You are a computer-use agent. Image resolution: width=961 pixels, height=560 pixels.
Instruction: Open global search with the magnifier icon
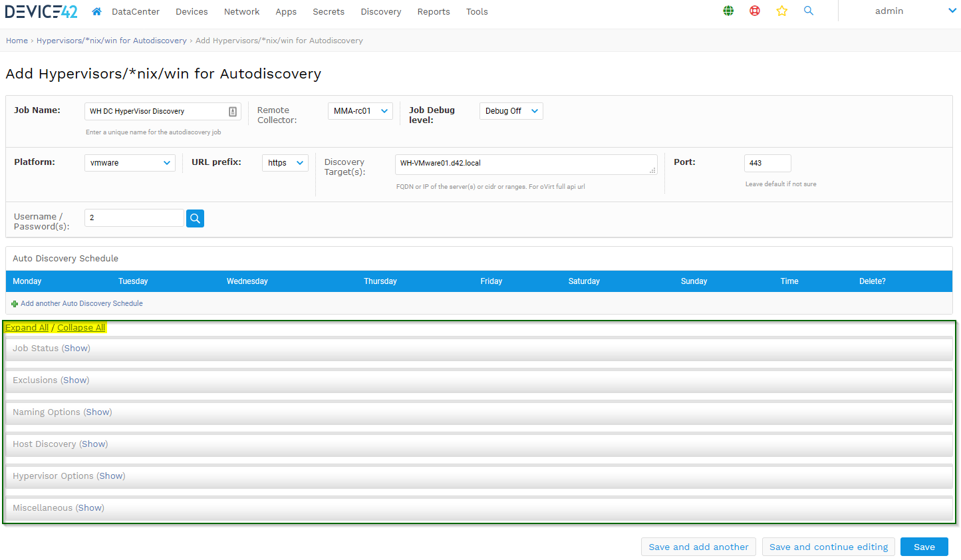[x=809, y=11]
